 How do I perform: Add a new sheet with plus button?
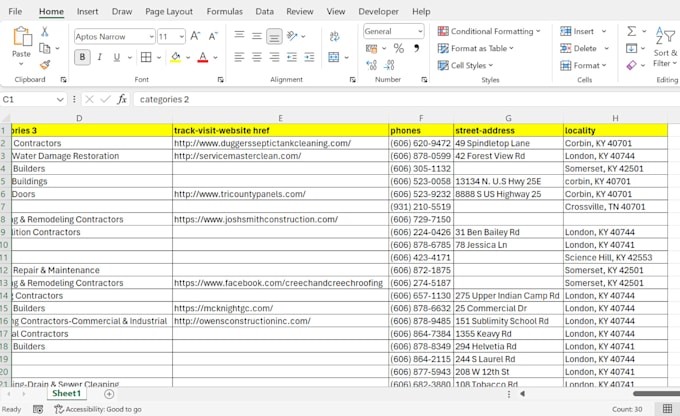tap(109, 394)
